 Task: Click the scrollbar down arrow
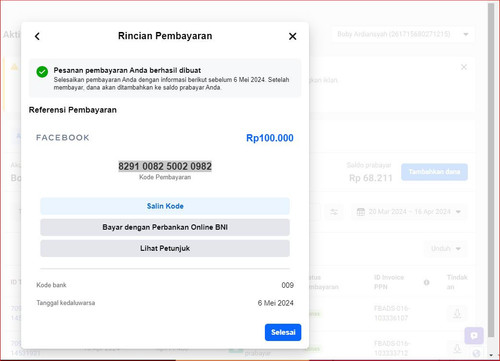(x=491, y=355)
